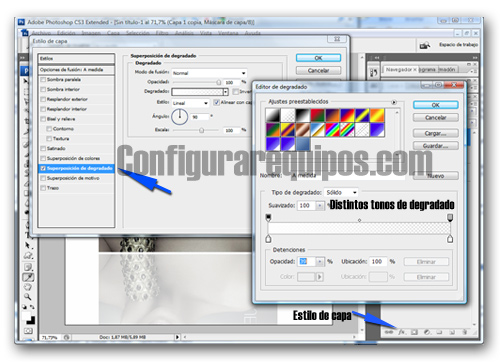This screenshot has height=362, width=500.
Task: Open Modo de fusión Normal dropdown
Action: coord(209,73)
